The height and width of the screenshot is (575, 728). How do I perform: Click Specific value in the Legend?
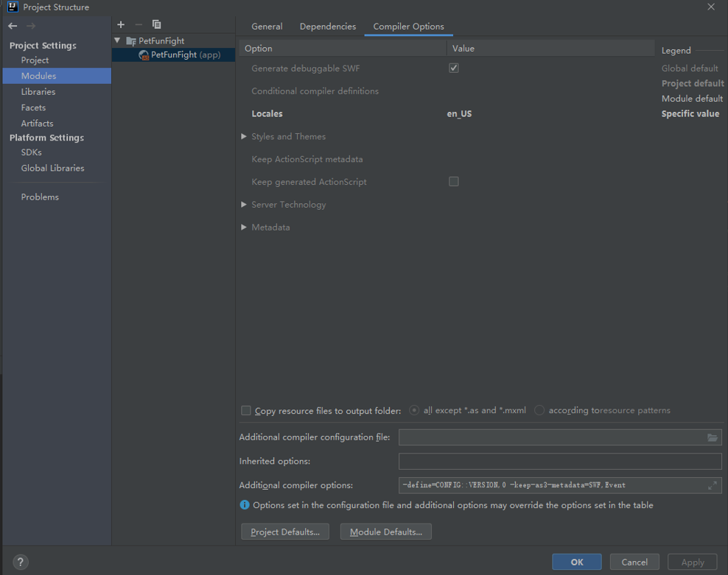coord(690,113)
